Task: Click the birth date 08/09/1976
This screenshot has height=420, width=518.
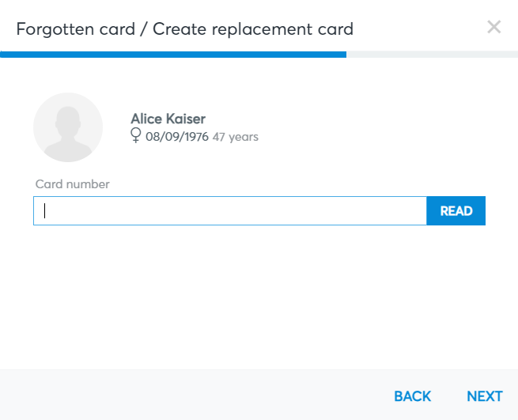Action: [x=177, y=137]
